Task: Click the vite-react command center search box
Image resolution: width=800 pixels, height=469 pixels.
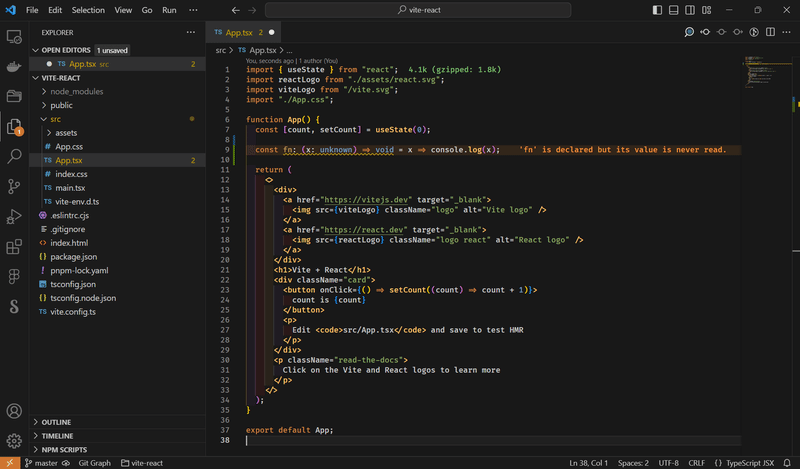Action: pos(418,10)
